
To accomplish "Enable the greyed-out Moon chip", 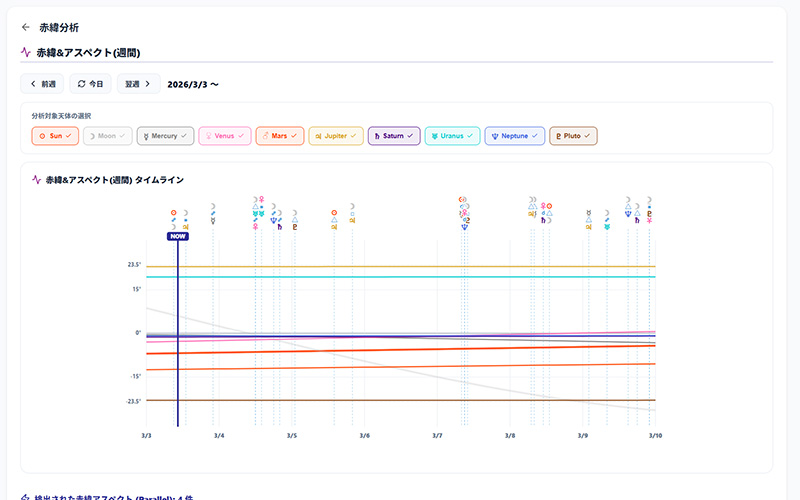I will point(107,135).
